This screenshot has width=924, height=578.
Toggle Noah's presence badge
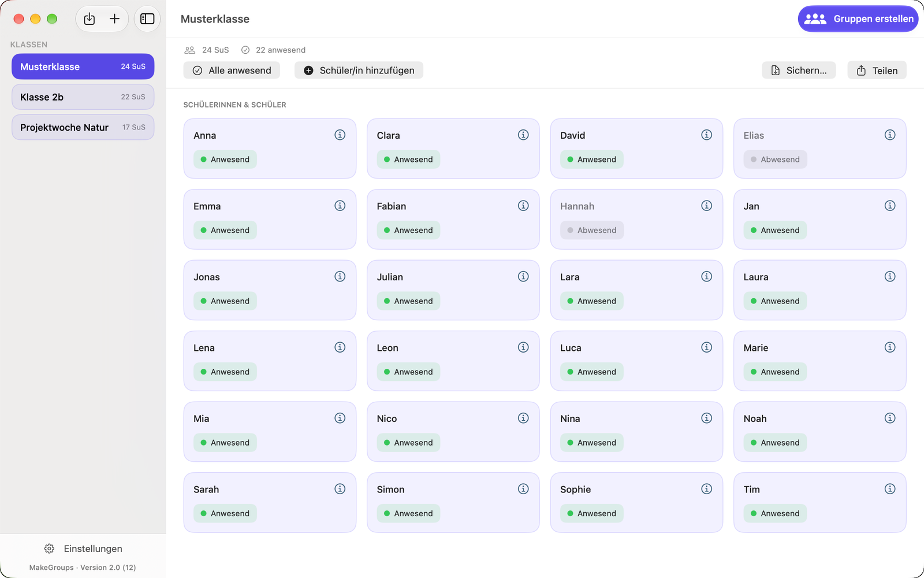[775, 443]
